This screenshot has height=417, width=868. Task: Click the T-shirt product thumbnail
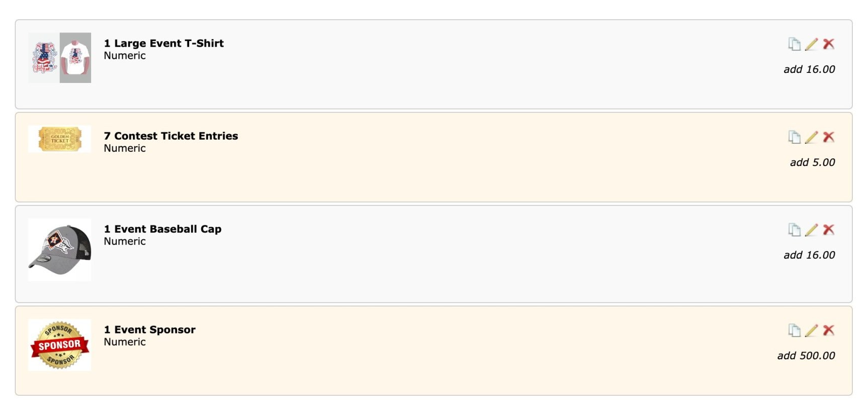coord(60,58)
